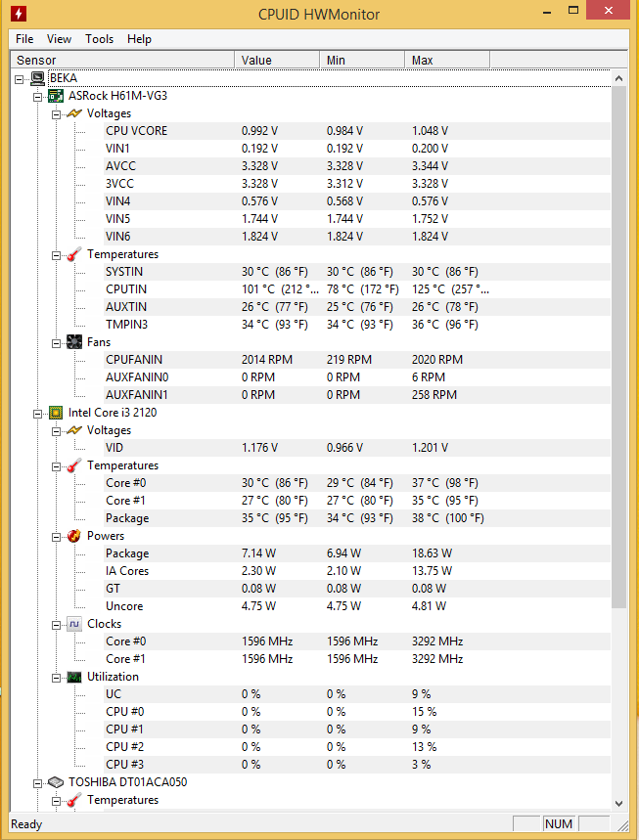Click the BEKA computer icon
The height and width of the screenshot is (840, 639).
tap(38, 78)
